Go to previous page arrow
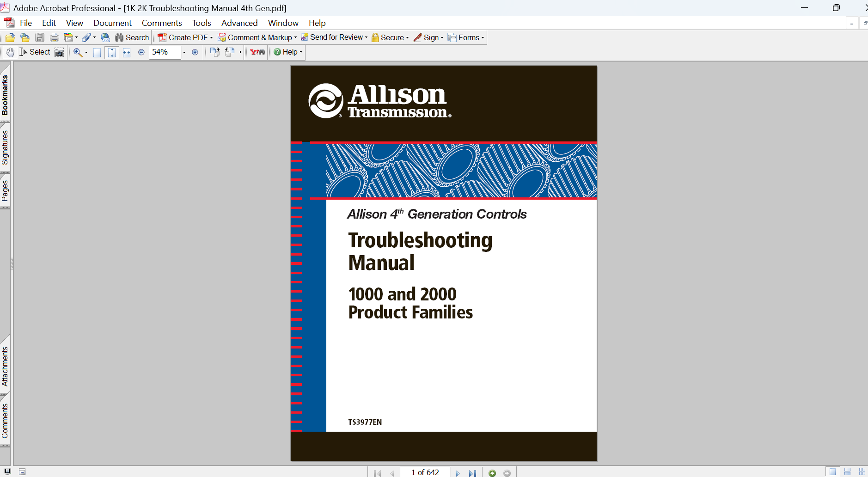The height and width of the screenshot is (477, 868). pyautogui.click(x=392, y=473)
